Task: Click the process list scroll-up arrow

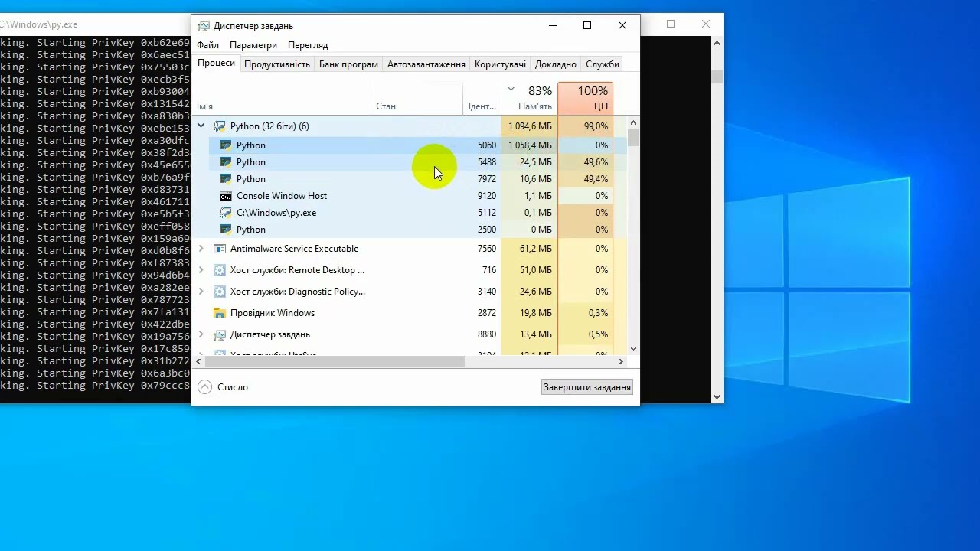Action: click(633, 122)
